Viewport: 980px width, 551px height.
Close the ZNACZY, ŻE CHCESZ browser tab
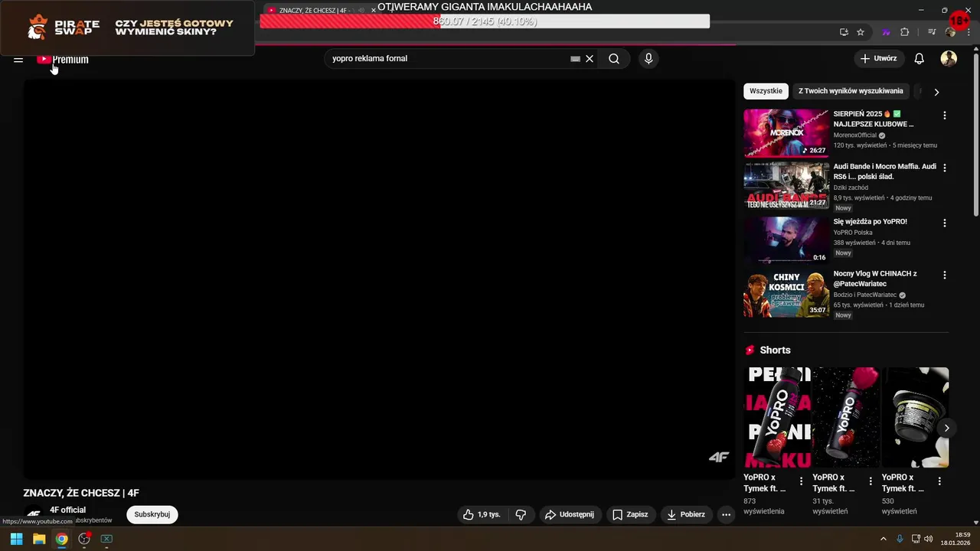pos(374,11)
